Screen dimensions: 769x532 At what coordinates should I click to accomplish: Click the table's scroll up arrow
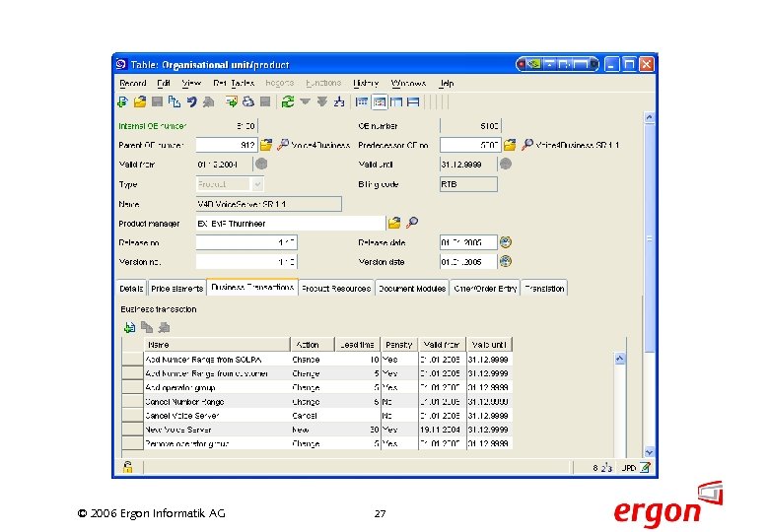point(619,359)
